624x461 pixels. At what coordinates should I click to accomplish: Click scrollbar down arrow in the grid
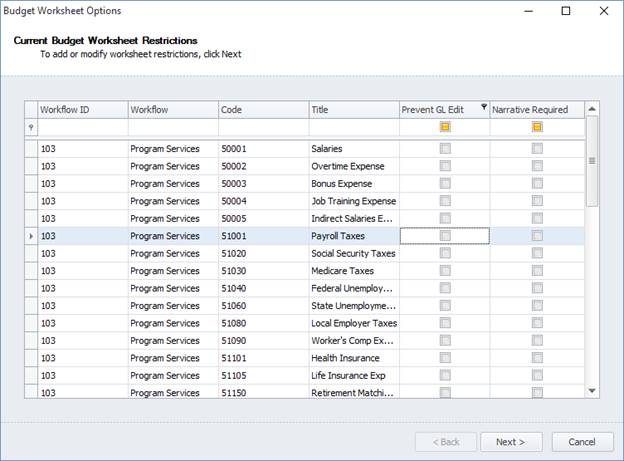592,391
